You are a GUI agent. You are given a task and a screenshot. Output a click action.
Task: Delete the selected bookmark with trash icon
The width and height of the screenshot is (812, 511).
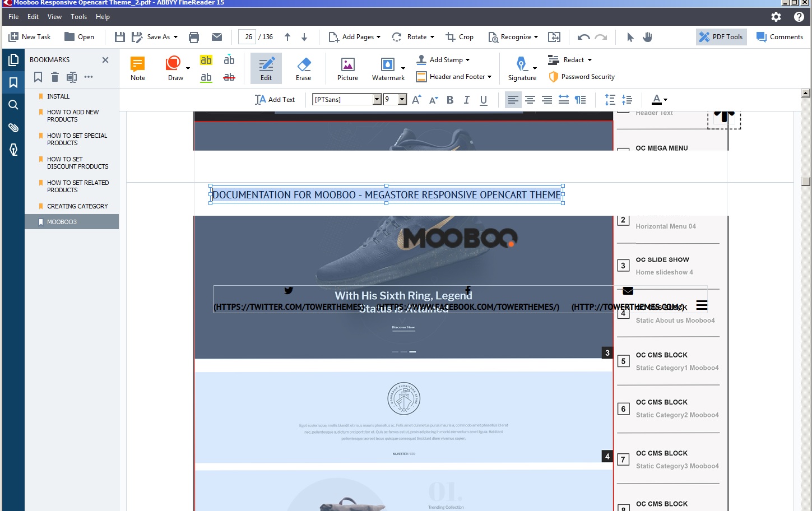54,77
